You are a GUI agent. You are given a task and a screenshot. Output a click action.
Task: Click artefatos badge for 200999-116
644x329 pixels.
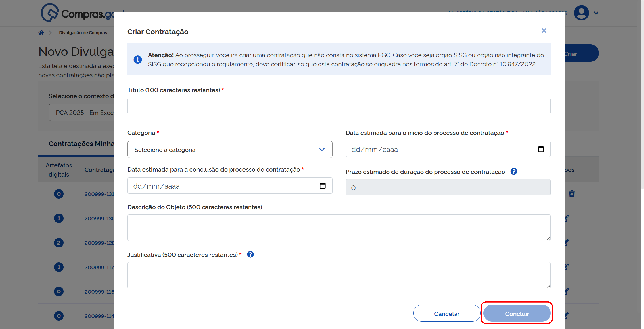(59, 292)
